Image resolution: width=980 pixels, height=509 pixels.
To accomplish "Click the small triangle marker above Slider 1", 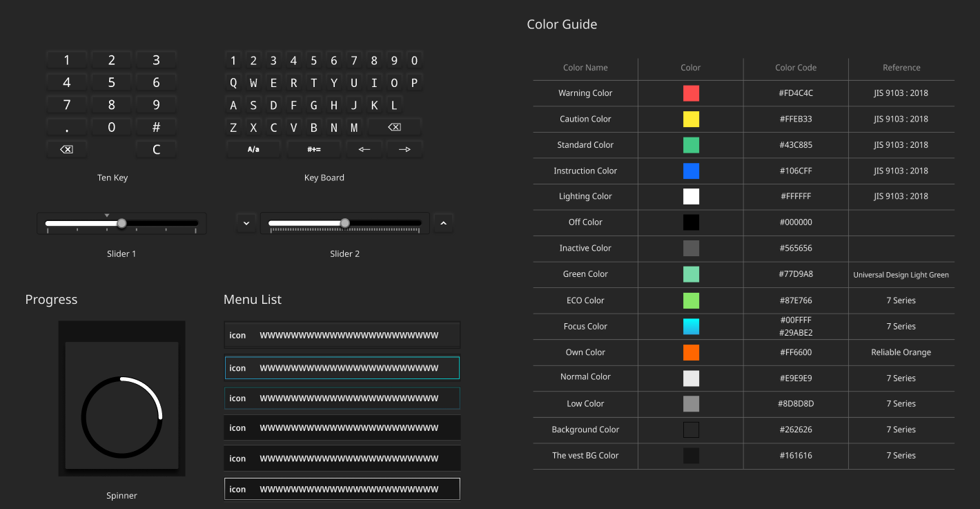I will point(107,215).
